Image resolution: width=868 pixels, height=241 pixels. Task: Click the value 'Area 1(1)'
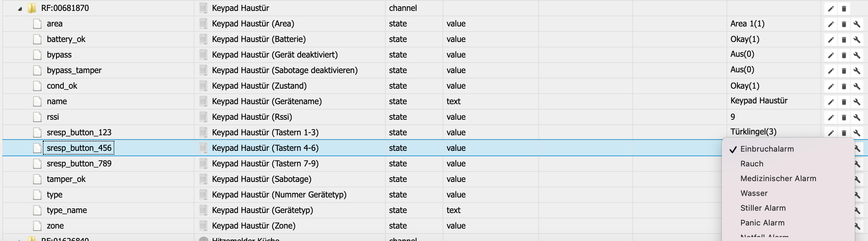747,24
